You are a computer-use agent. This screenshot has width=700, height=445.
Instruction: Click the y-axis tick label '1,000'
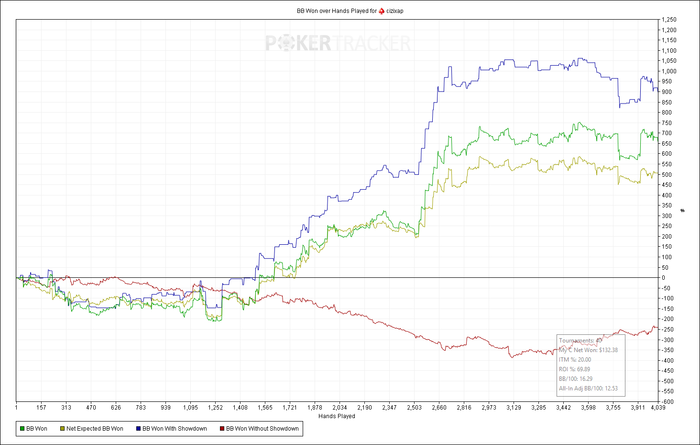[669, 71]
